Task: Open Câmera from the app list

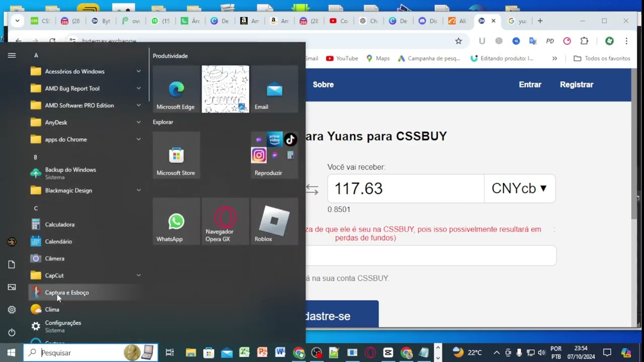Action: (86, 258)
